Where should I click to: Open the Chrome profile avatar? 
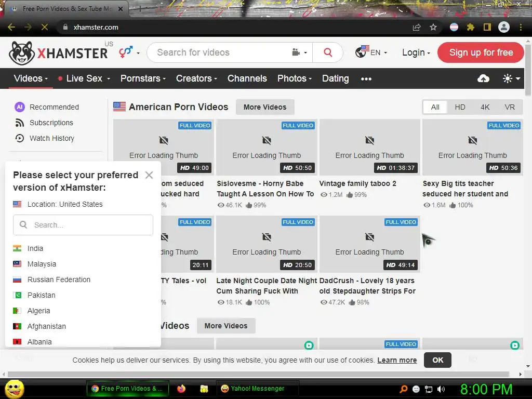504,27
